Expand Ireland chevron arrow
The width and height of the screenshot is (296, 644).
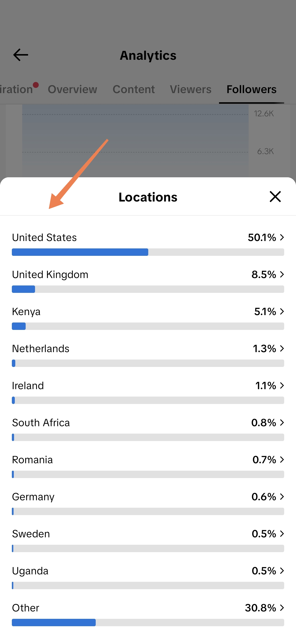tap(282, 385)
